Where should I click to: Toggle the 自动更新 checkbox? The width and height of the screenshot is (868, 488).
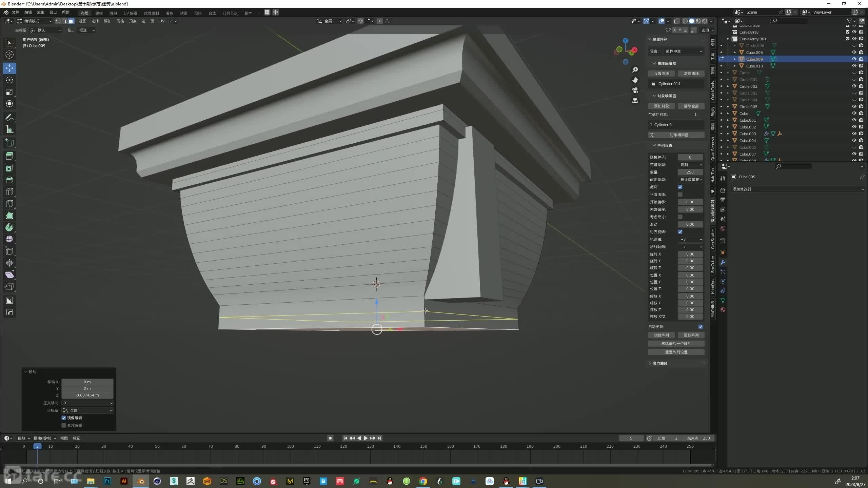(701, 327)
